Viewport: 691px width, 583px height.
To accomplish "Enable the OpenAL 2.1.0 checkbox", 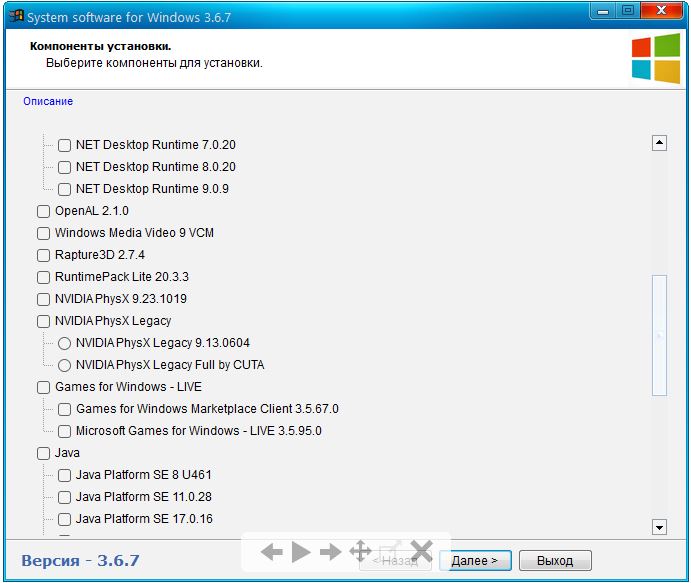I will coord(44,211).
